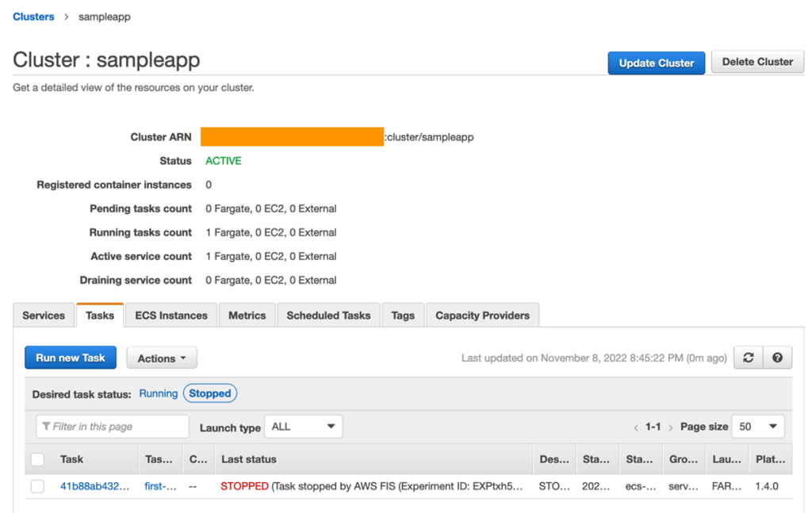The height and width of the screenshot is (513, 812).
Task: Click the filter funnel icon
Action: pos(48,426)
